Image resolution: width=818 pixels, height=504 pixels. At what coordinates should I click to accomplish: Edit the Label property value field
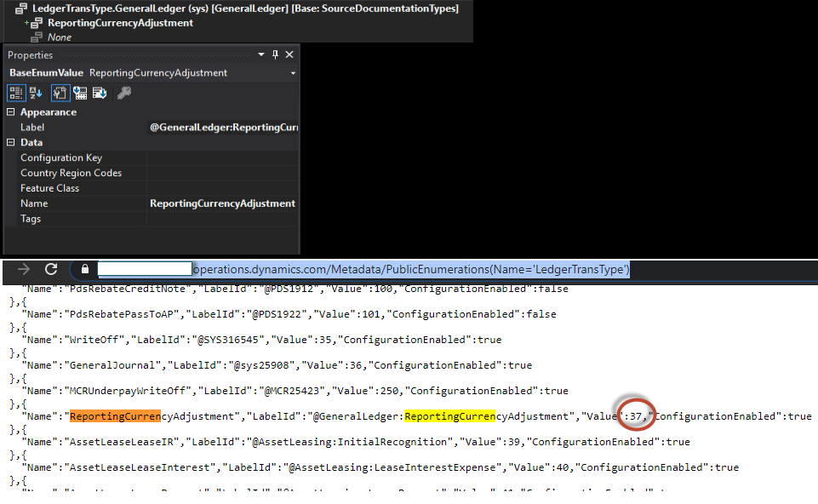pos(223,128)
